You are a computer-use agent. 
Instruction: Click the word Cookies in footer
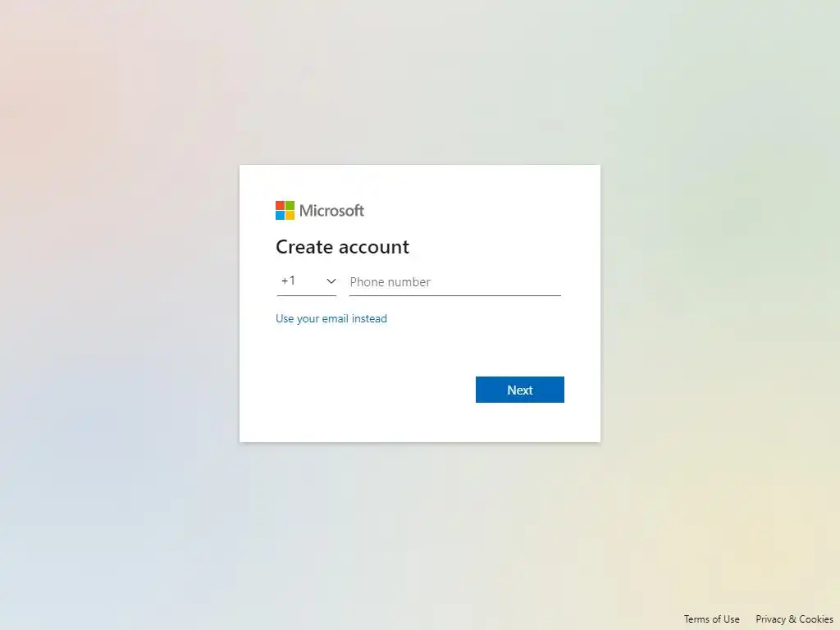point(816,619)
